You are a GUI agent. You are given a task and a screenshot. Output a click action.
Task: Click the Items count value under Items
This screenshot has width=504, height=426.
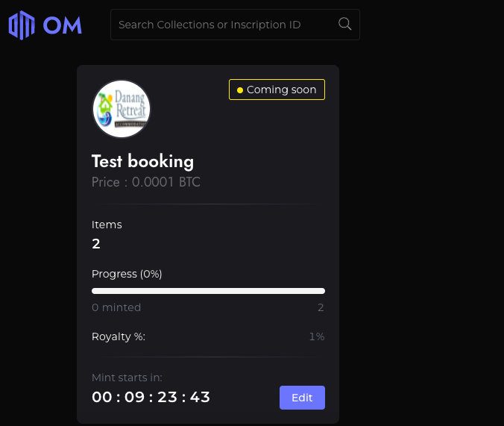(96, 244)
